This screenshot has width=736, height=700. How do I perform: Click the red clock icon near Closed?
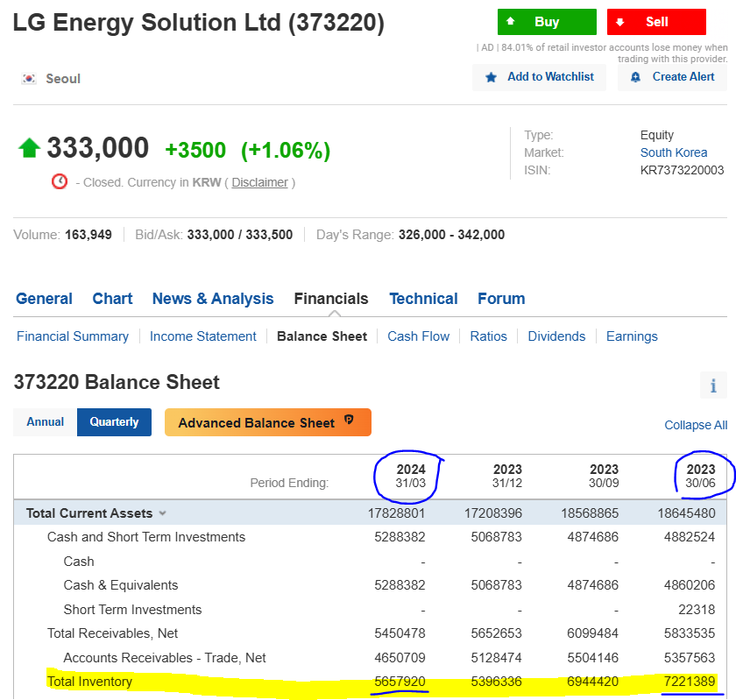[60, 181]
